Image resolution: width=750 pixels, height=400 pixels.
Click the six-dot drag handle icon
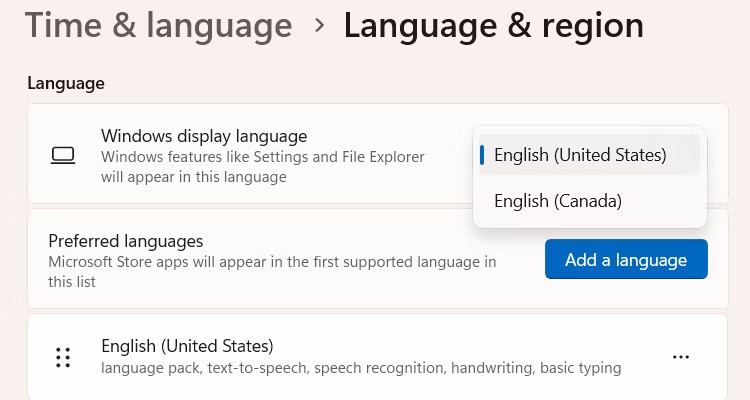pyautogui.click(x=63, y=357)
